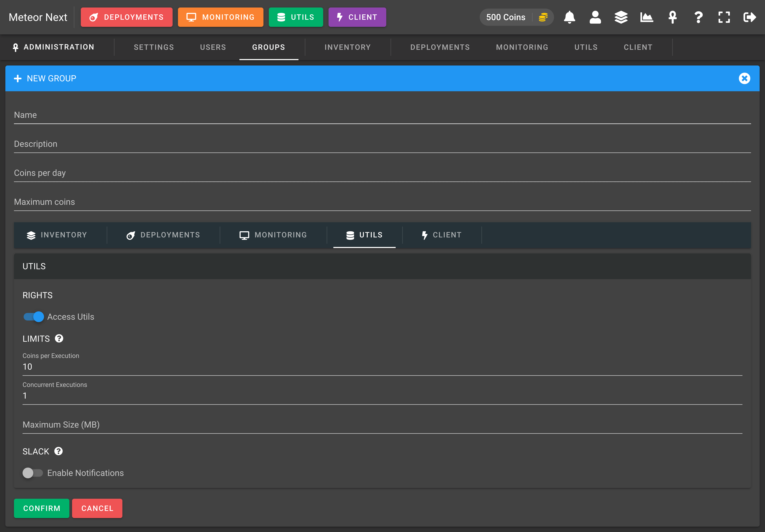This screenshot has height=532, width=765.
Task: Click the Administration header label
Action: point(59,47)
